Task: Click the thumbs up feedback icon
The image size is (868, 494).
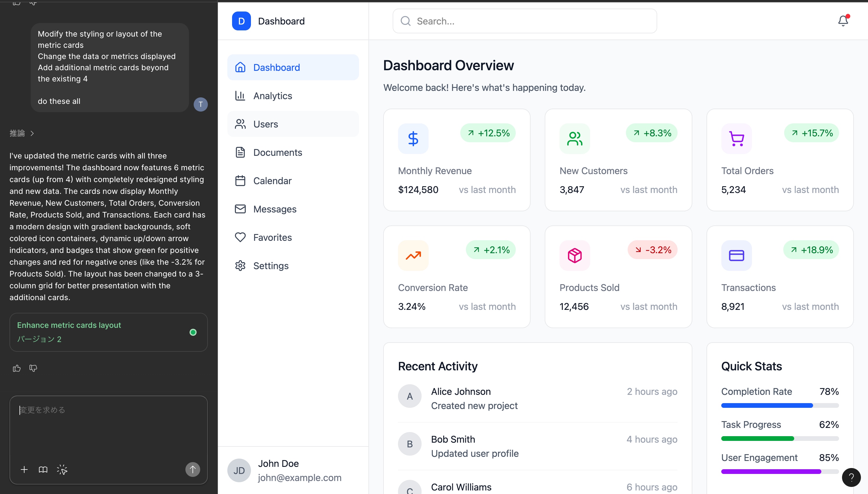Action: 17,368
